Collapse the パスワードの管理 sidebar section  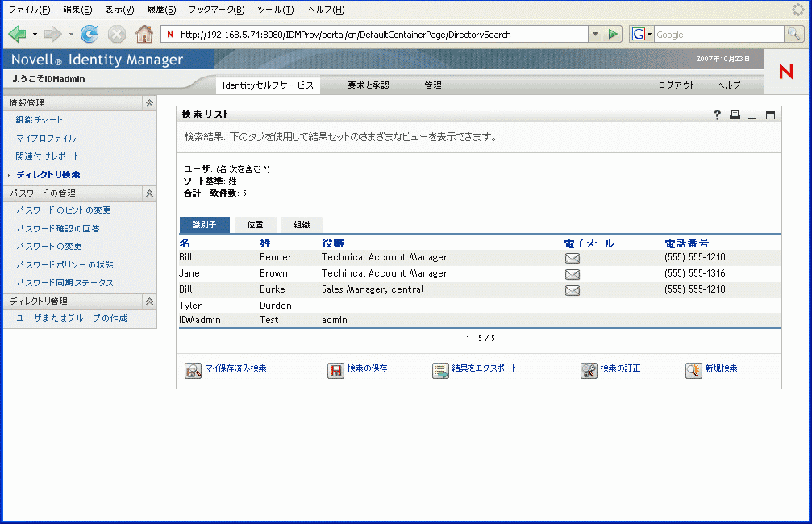click(x=149, y=193)
